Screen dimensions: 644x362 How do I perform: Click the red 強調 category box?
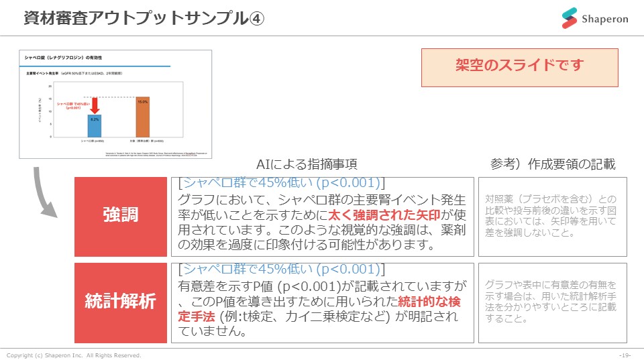121,217
